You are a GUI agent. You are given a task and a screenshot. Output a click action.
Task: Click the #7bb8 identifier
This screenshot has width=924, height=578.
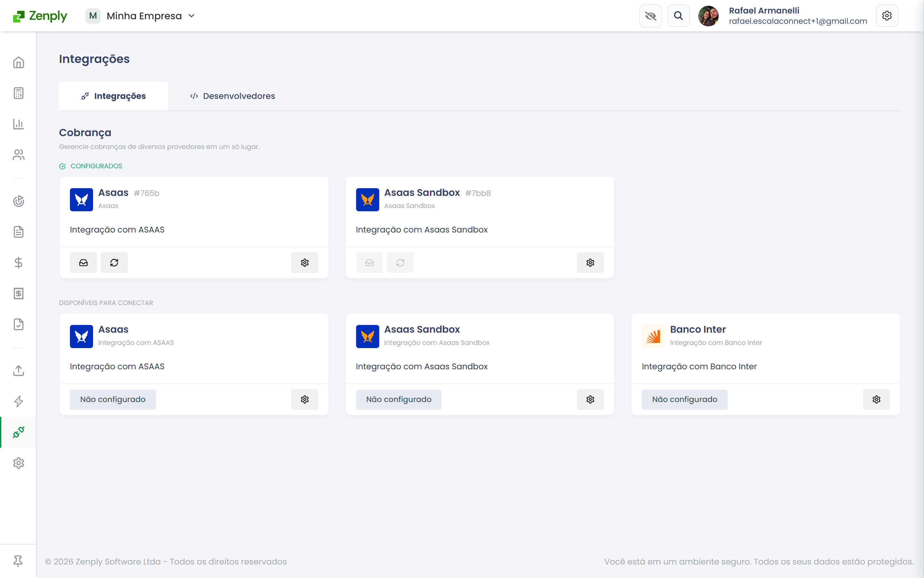tap(478, 193)
